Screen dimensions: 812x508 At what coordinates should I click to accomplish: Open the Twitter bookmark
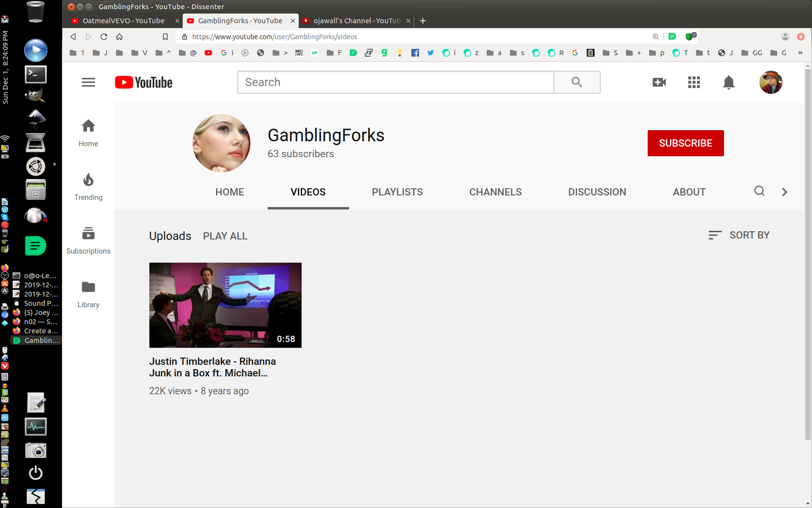(x=431, y=53)
